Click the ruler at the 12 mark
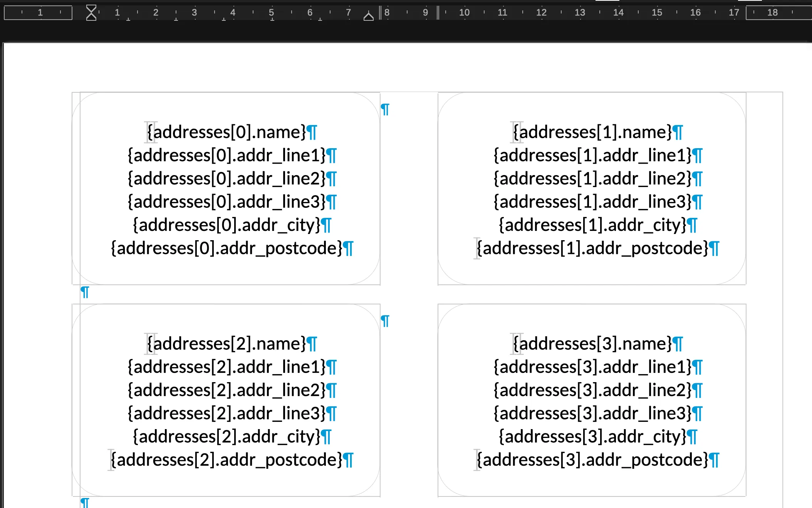812x508 pixels. tap(541, 12)
